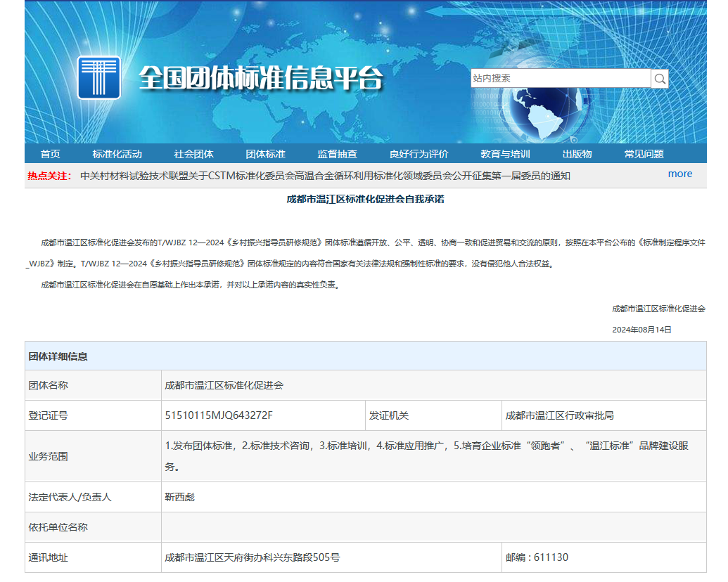Open the 标准化活动 menu
Image resolution: width=728 pixels, height=582 pixels.
click(117, 154)
